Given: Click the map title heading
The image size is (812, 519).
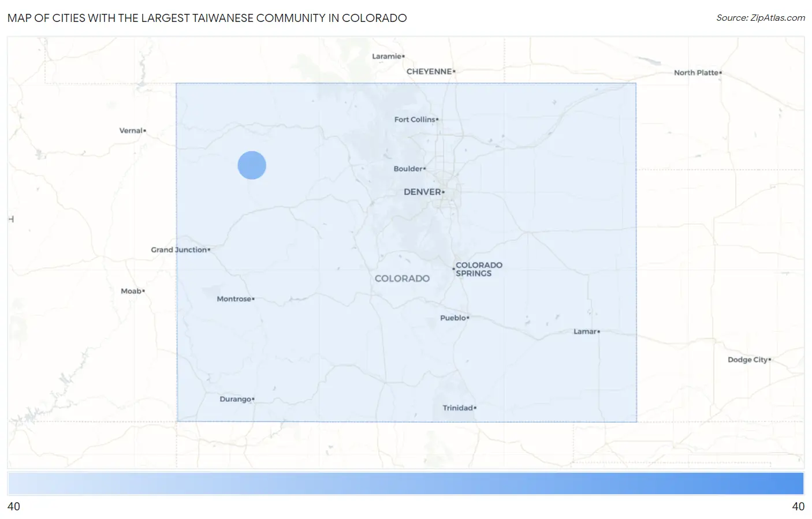Looking at the screenshot, I should point(207,18).
